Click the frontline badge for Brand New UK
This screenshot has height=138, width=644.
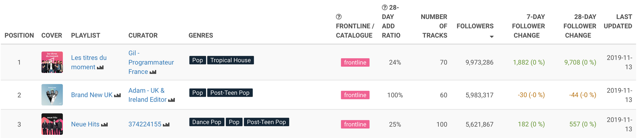355,95
